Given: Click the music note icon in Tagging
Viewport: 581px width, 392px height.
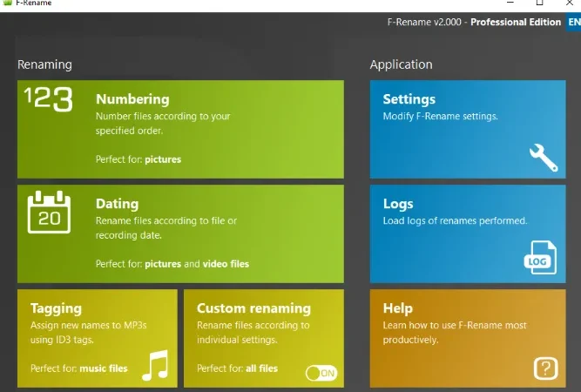Looking at the screenshot, I should pos(156,365).
